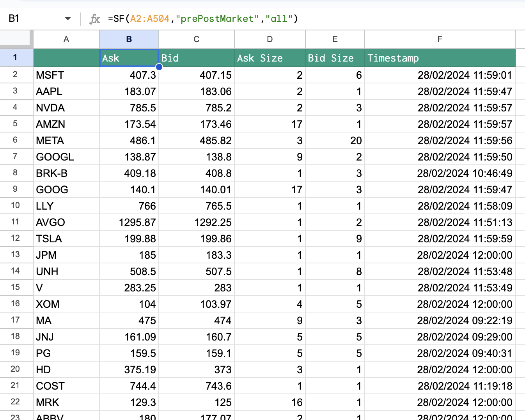
Task: Select column B header
Action: [129, 39]
